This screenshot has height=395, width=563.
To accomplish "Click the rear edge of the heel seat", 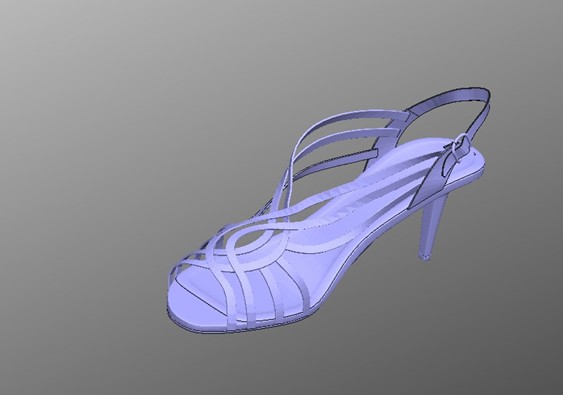I will [481, 168].
